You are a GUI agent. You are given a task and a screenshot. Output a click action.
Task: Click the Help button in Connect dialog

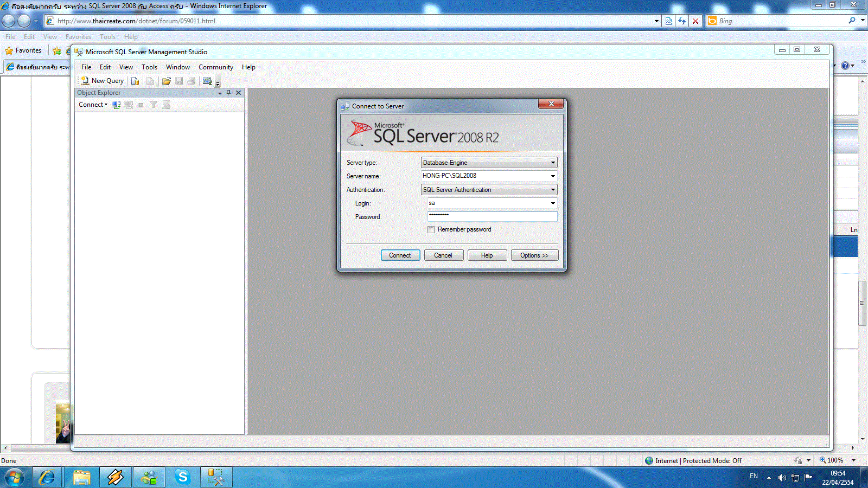click(487, 255)
